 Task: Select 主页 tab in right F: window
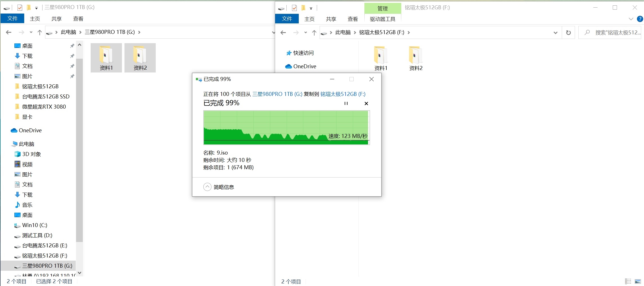click(309, 19)
